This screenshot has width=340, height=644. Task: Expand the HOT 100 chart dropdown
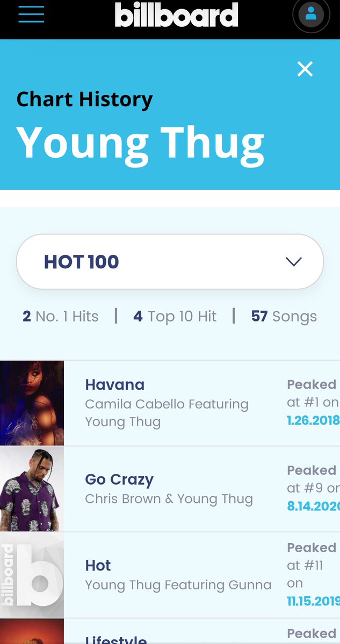coord(170,261)
